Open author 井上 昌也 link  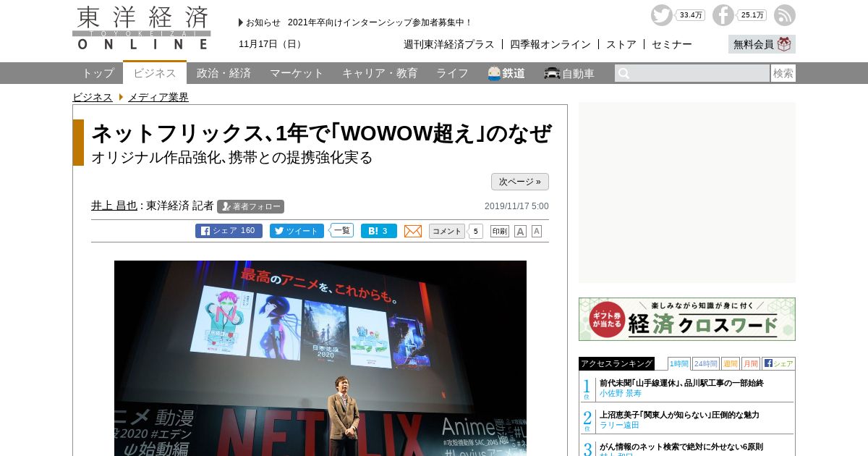114,206
